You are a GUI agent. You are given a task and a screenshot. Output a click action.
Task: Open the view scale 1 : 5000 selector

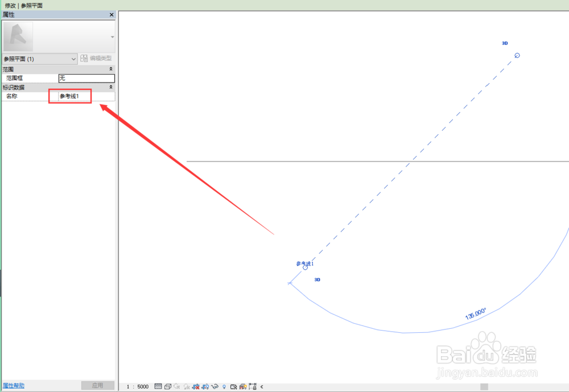point(138,386)
